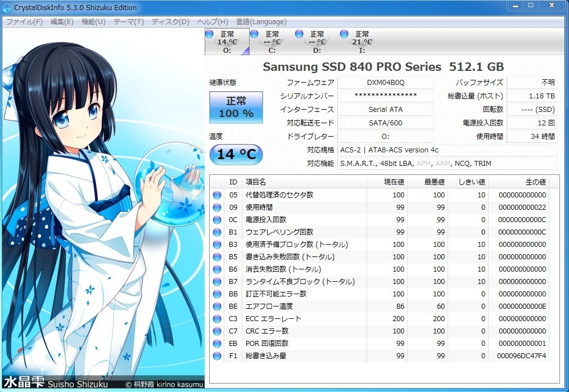Click the disc icon beside attribute BE エアフロー温度

click(x=216, y=306)
